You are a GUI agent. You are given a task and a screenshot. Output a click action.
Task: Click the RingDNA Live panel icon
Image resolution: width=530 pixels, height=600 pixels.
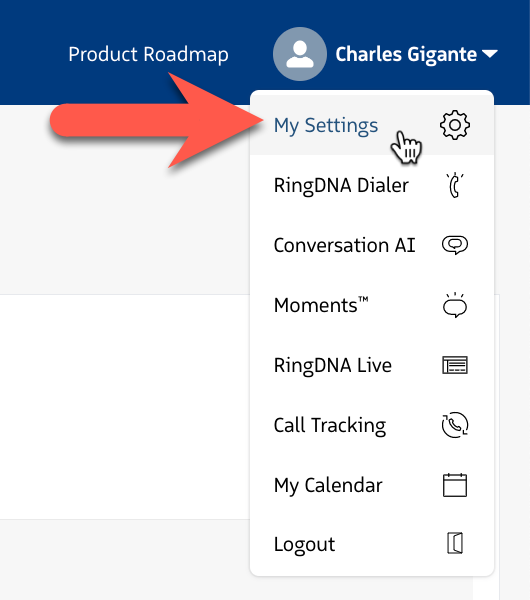pos(455,365)
